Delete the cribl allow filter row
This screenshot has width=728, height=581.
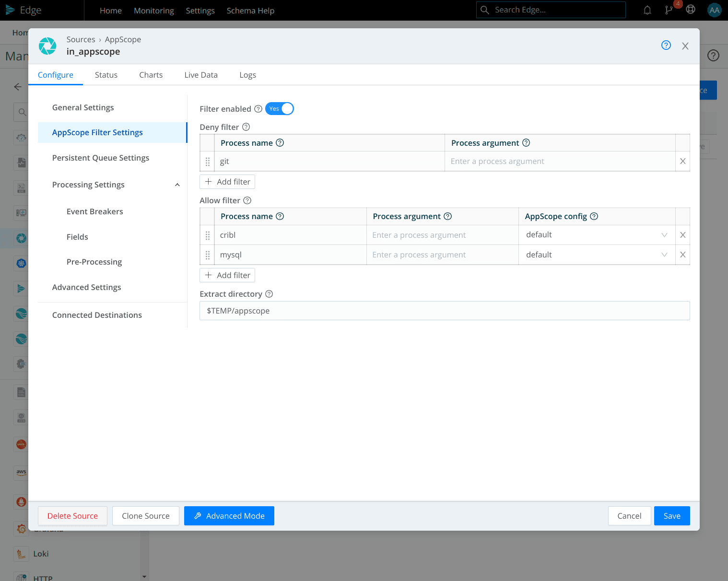click(682, 235)
